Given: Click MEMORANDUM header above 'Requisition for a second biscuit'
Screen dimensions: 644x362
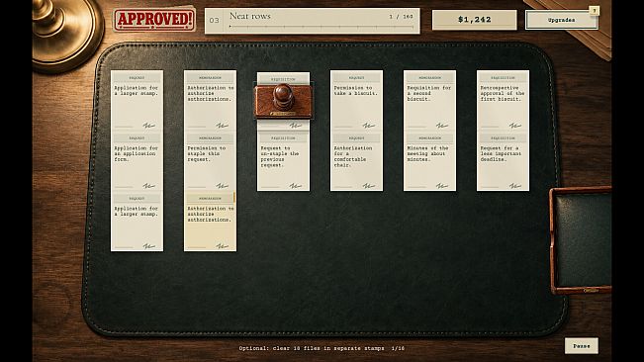Looking at the screenshot, I should [x=429, y=77].
